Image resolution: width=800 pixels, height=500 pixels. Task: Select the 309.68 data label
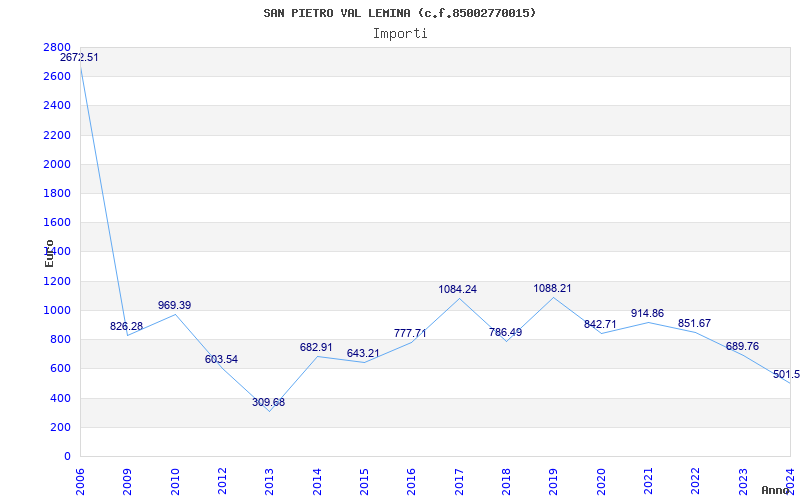[268, 403]
